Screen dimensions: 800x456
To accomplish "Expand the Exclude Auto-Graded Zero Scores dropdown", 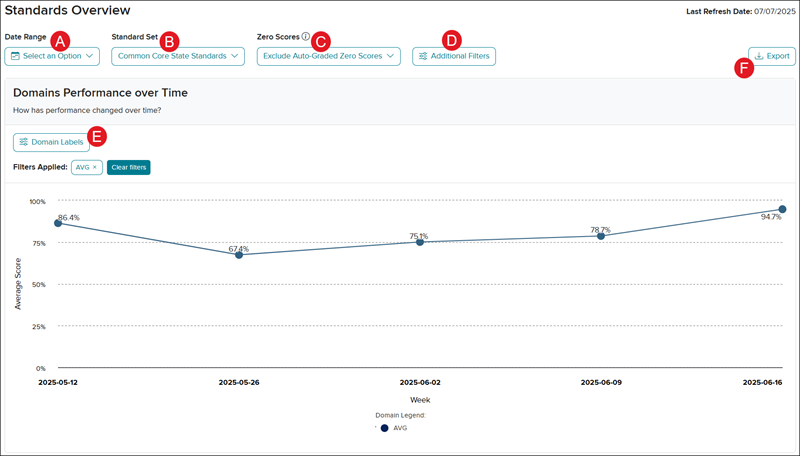I will pyautogui.click(x=328, y=57).
